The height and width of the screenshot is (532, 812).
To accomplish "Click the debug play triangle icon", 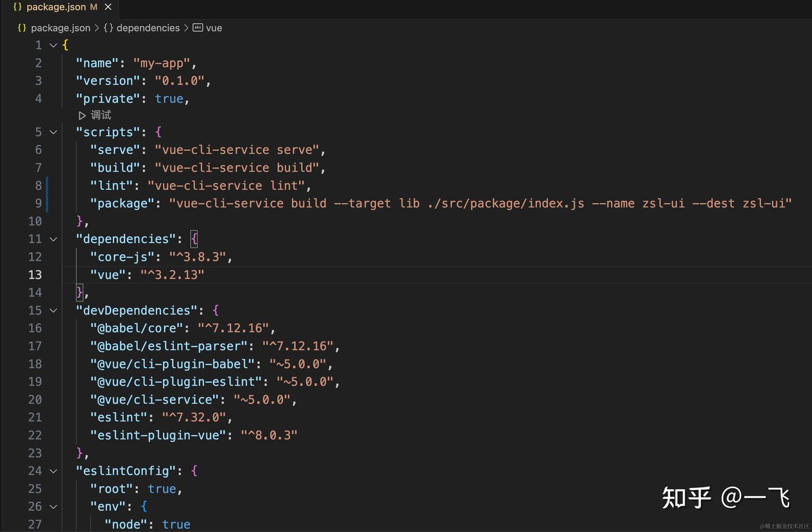I will pos(82,116).
